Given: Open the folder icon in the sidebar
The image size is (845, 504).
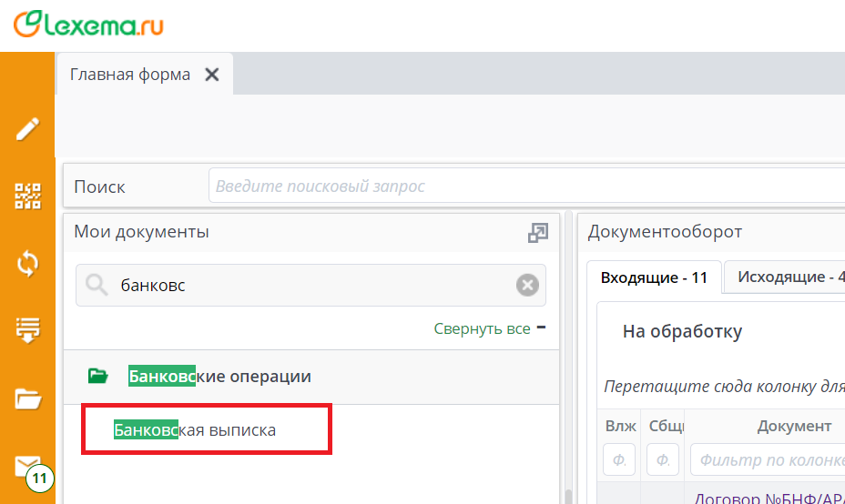Looking at the screenshot, I should coord(28,398).
